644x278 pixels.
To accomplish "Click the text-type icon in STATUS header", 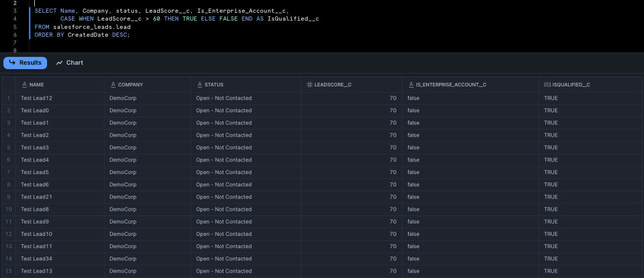I will (x=200, y=85).
